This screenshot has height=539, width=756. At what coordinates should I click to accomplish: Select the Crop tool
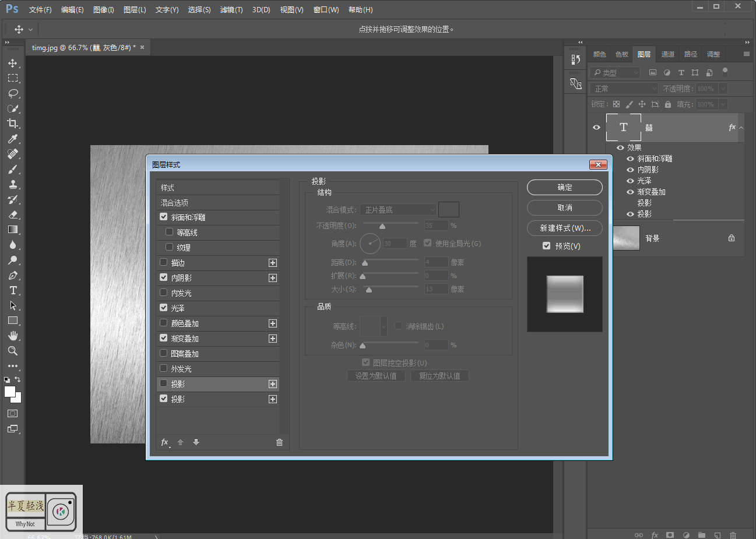click(x=13, y=124)
